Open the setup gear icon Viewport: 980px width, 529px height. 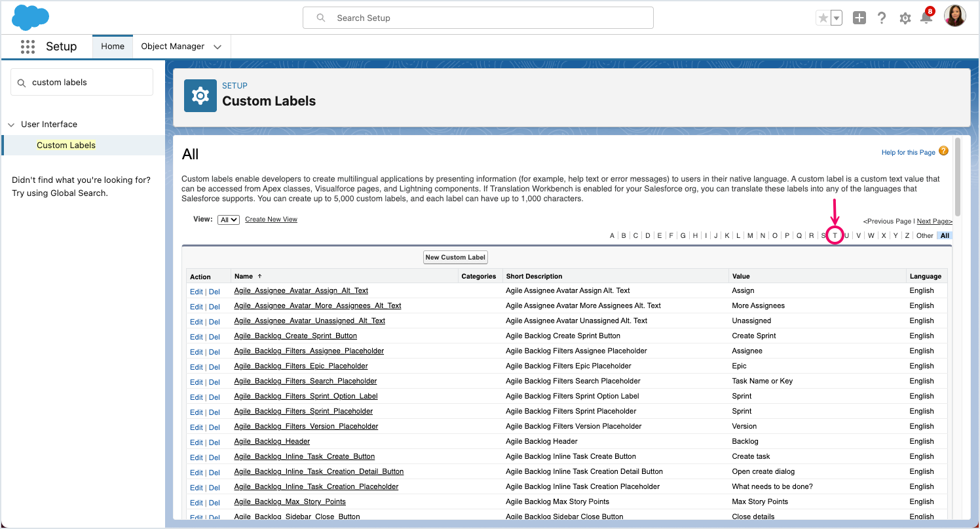click(x=905, y=18)
